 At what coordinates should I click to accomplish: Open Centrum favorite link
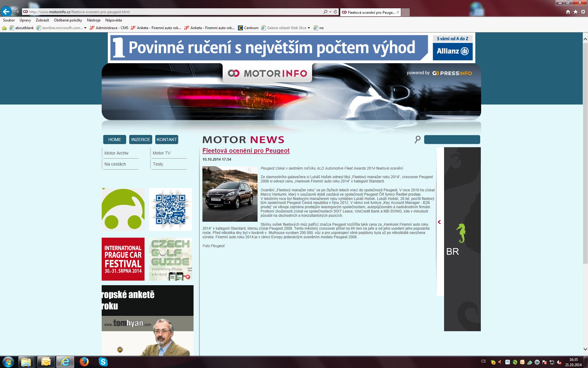(x=248, y=28)
